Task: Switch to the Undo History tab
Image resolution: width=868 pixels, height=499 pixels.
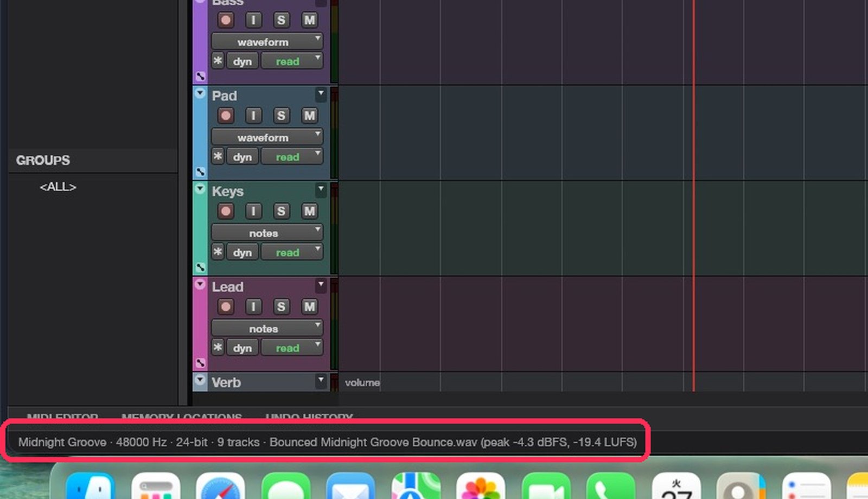Action: coord(309,417)
